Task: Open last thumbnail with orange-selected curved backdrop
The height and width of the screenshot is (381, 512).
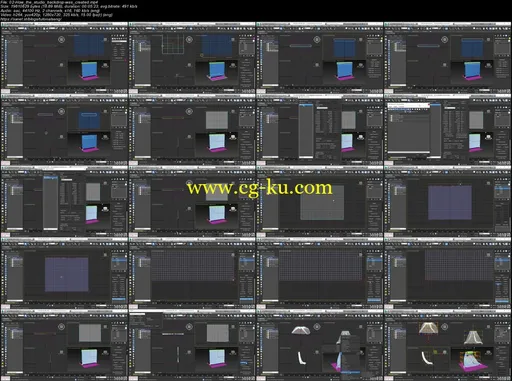Action: tap(447, 345)
